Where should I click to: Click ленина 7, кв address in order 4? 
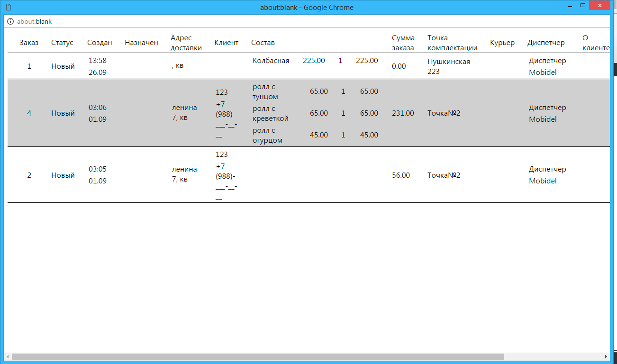coord(184,113)
